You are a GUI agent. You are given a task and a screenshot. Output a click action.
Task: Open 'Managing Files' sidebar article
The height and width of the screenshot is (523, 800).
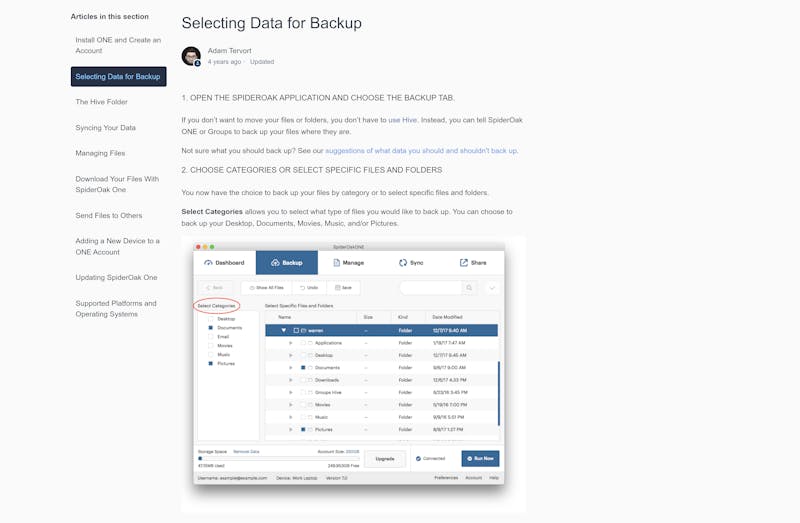[100, 153]
